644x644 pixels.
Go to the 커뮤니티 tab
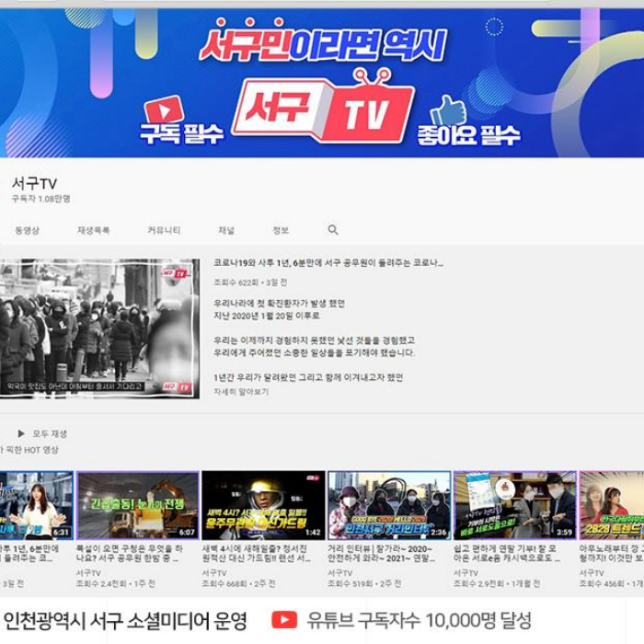tap(164, 230)
